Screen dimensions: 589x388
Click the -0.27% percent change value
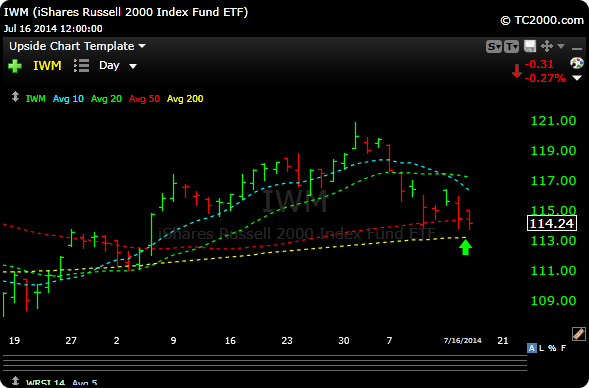545,78
